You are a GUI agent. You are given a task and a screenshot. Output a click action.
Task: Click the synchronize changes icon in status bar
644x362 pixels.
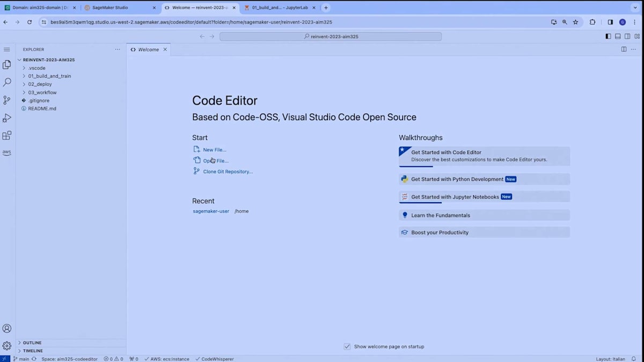click(x=34, y=359)
